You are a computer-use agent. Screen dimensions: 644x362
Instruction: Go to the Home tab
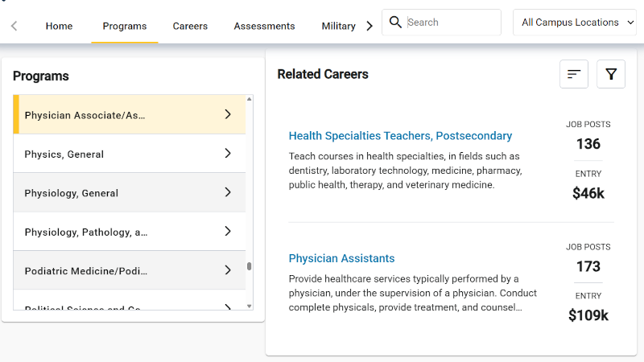59,26
